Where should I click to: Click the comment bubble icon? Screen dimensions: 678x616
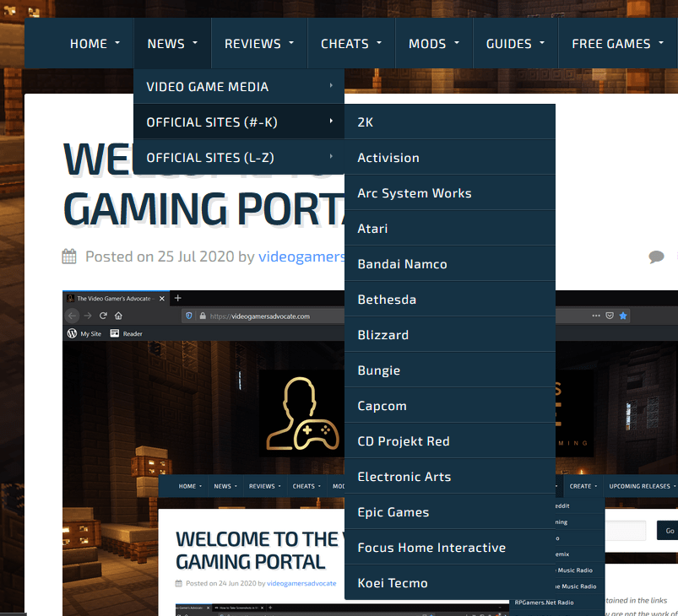pyautogui.click(x=656, y=257)
